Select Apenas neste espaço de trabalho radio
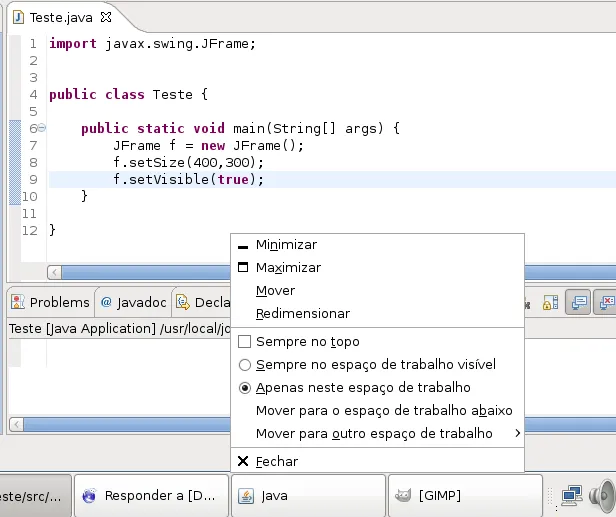Image resolution: width=616 pixels, height=517 pixels. click(244, 388)
